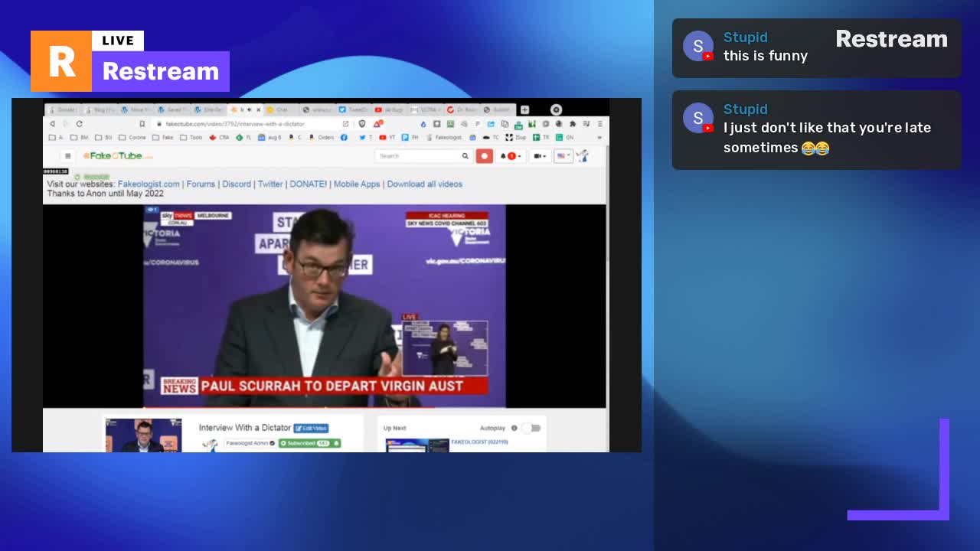Click the extensions puzzle piece icon
The width and height of the screenshot is (980, 551).
tap(572, 124)
